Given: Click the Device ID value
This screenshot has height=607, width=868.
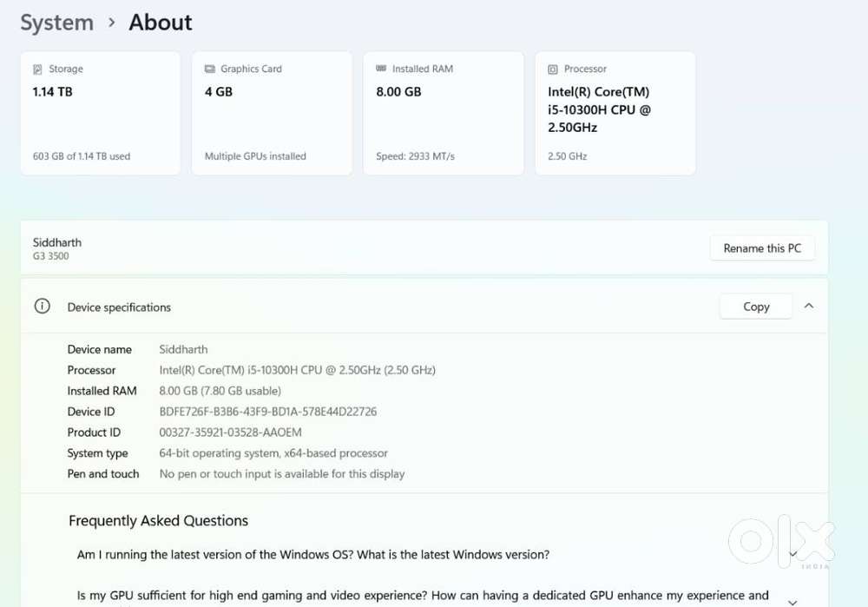Looking at the screenshot, I should 267,412.
